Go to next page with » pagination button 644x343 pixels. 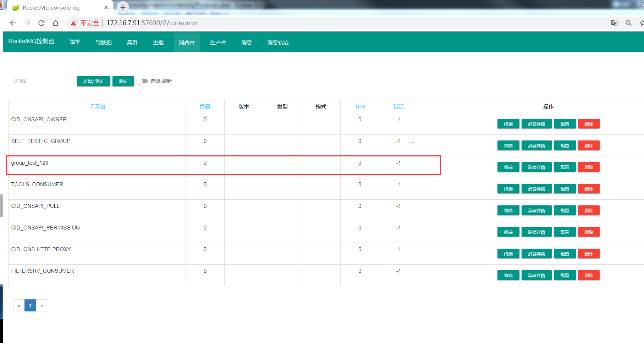coord(42,305)
